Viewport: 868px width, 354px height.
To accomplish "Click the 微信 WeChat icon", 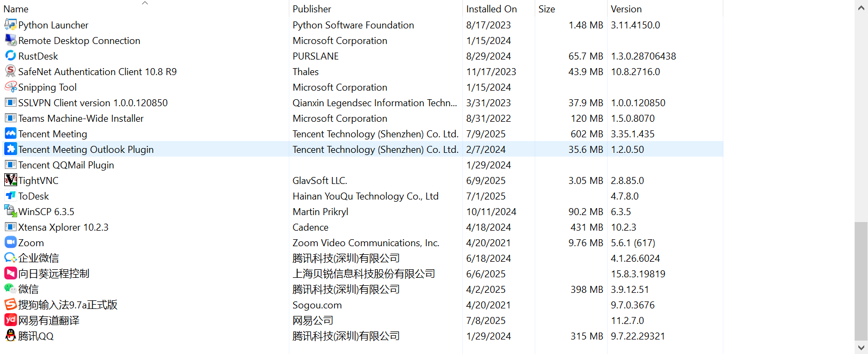I will (10, 289).
